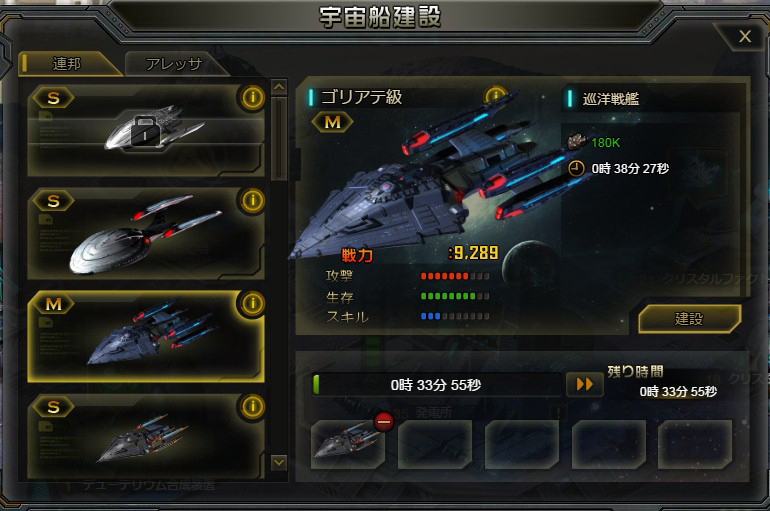Open info icon of saucer-shaped S ship

pos(253,200)
